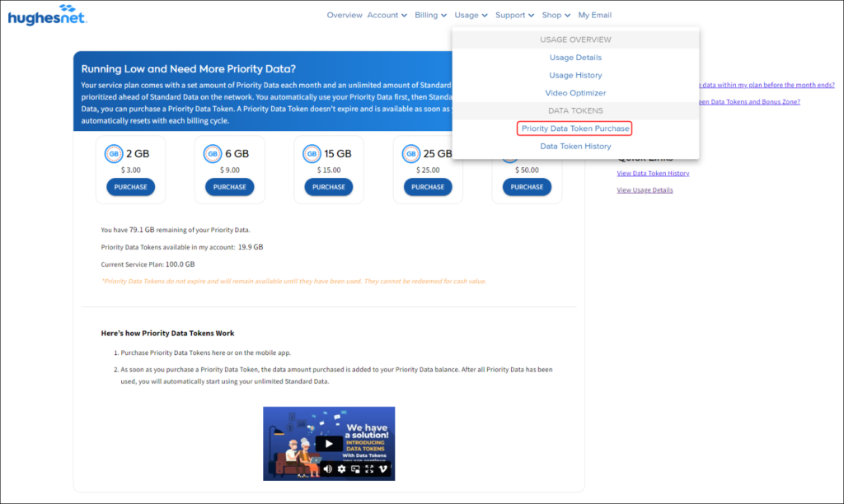Open the Shop dropdown menu
This screenshot has width=844, height=504.
(556, 15)
